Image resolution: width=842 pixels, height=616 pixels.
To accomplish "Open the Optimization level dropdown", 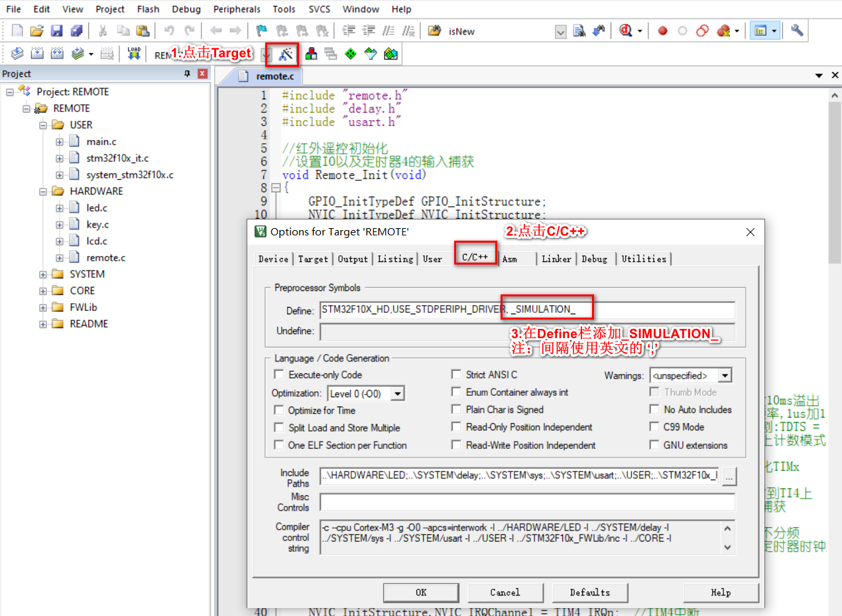I will pos(397,393).
